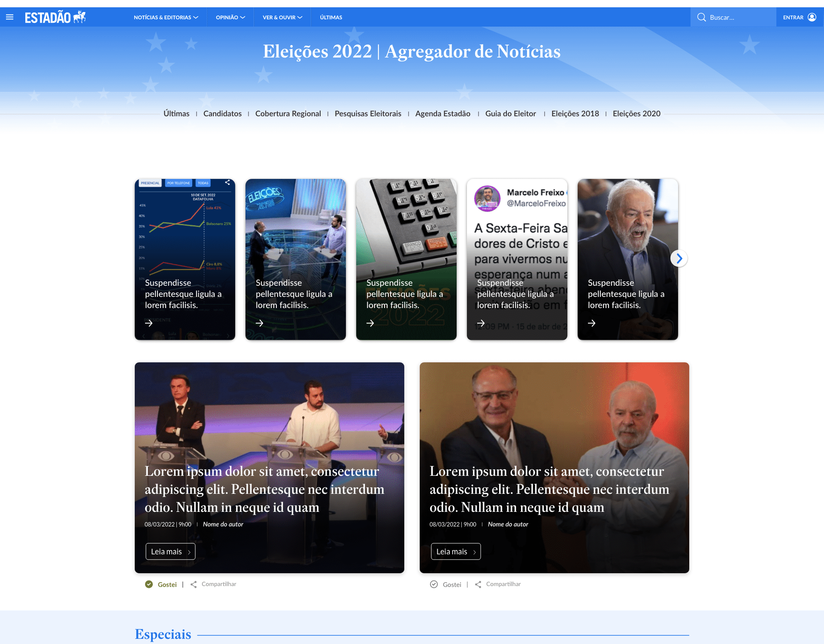Image resolution: width=824 pixels, height=644 pixels.
Task: Select Cobertura Regional tab
Action: coord(288,114)
